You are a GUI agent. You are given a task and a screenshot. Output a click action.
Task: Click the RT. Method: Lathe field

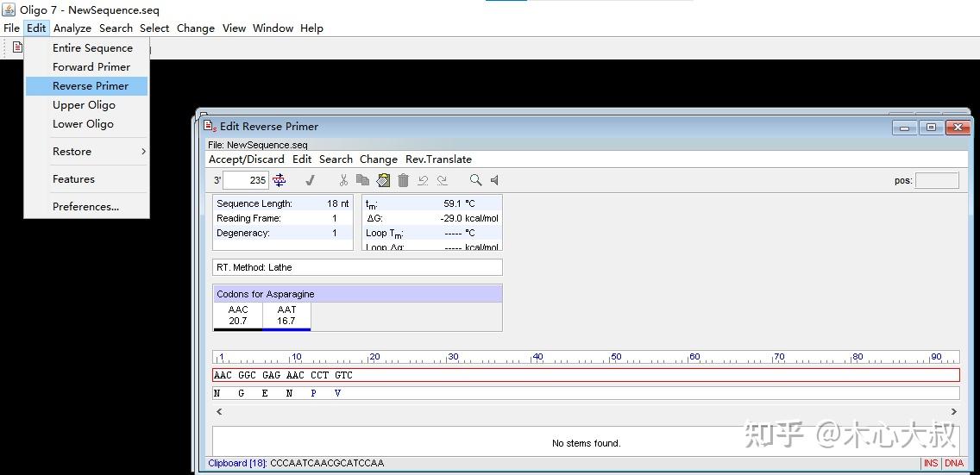pyautogui.click(x=357, y=267)
